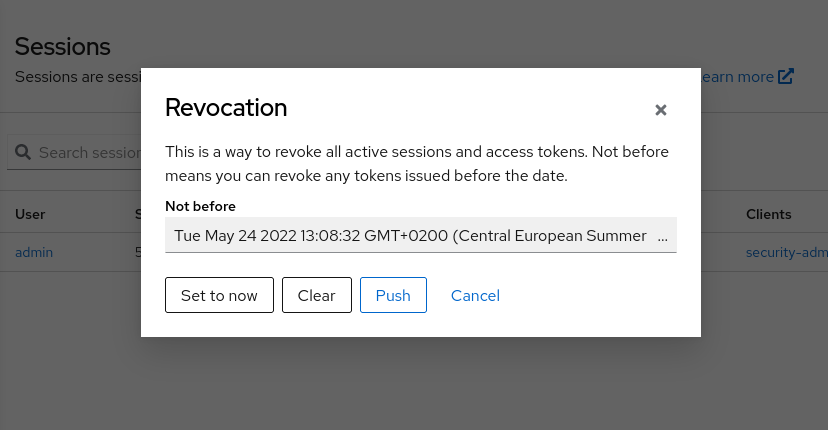Clear the Not before date
The image size is (828, 430).
coord(317,295)
